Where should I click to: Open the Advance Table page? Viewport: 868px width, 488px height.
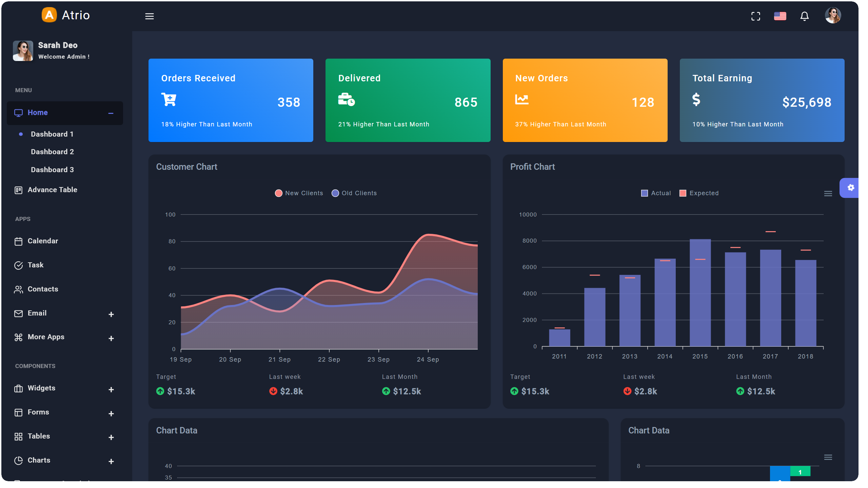[x=52, y=190]
